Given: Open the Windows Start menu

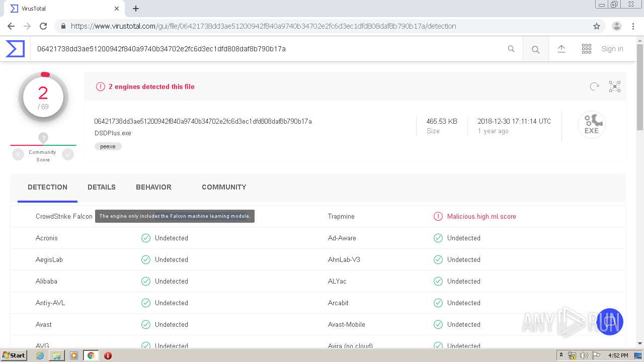Looking at the screenshot, I should point(14,355).
